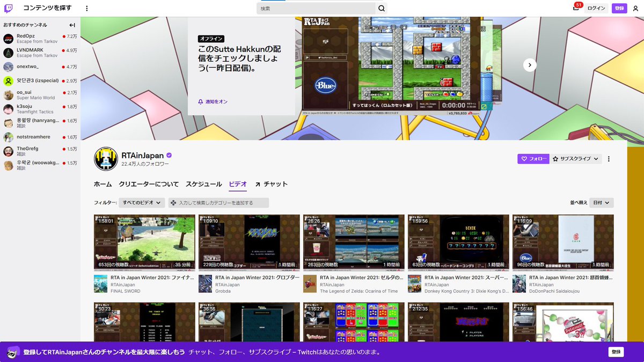Viewport: 644px width, 362px height.
Task: Click the Grobda category link
Action: pos(224,291)
